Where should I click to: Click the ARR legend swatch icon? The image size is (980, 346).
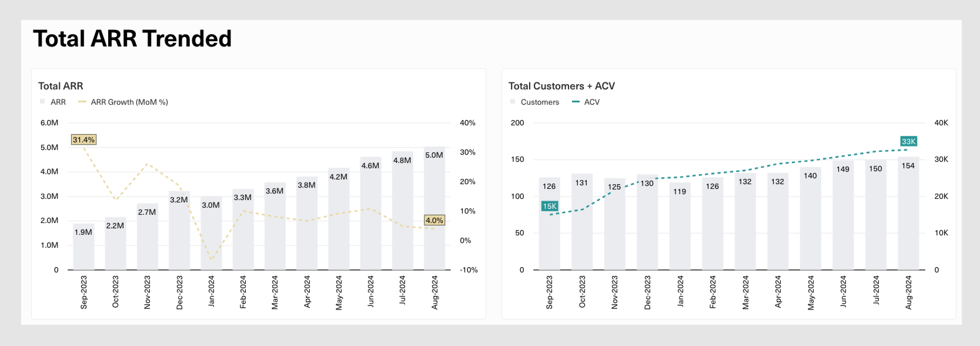coord(43,102)
